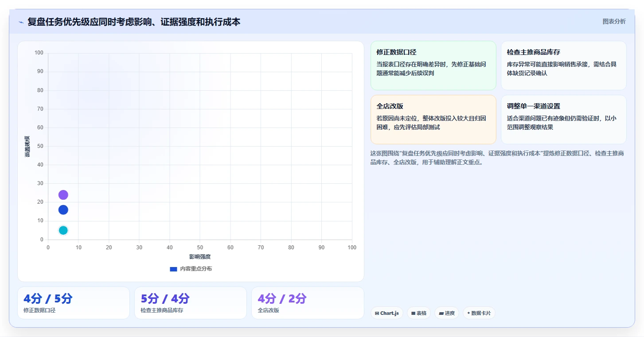This screenshot has width=644, height=337.
Task: Click the cyan bubble on the chart
Action: coord(63,230)
